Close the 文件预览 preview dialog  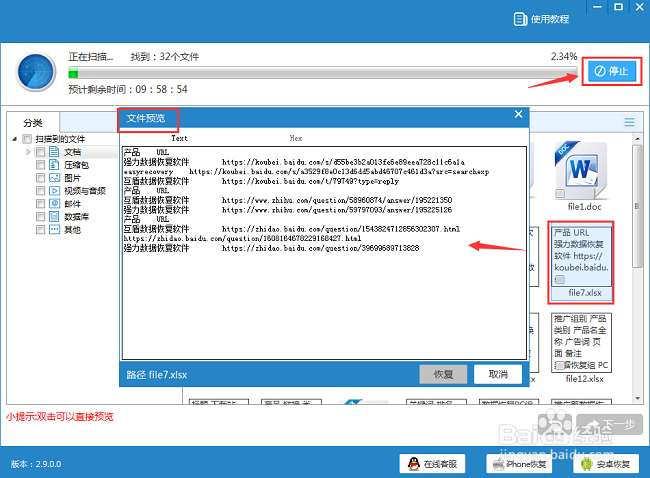518,114
